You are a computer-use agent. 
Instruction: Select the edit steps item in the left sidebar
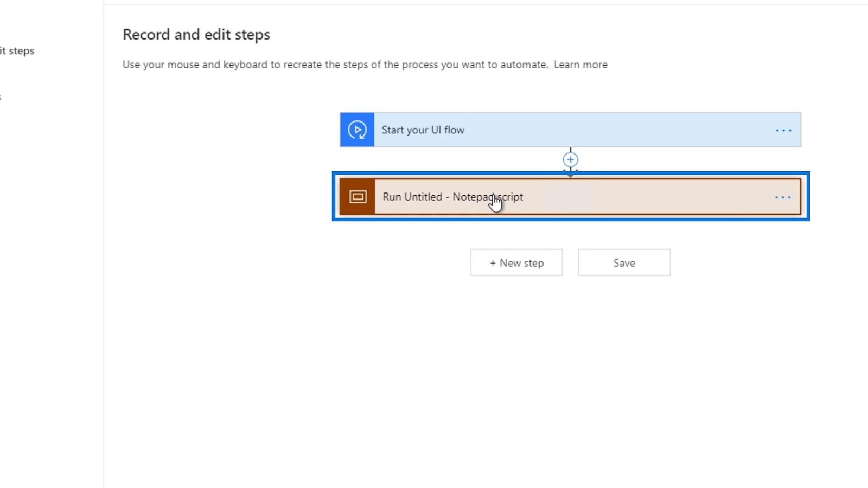(17, 51)
